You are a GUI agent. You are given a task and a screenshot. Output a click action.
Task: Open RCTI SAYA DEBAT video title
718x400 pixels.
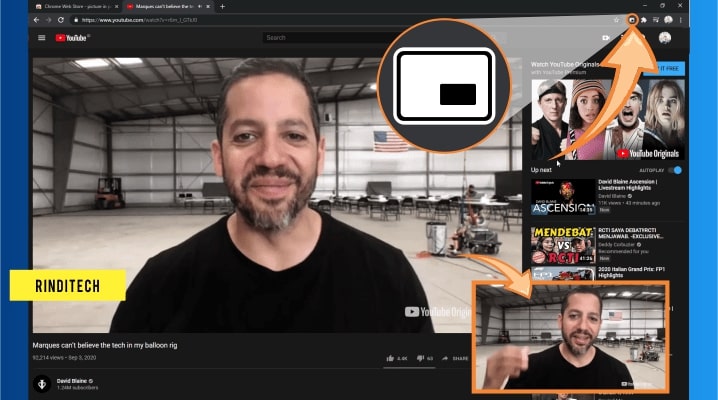630,233
